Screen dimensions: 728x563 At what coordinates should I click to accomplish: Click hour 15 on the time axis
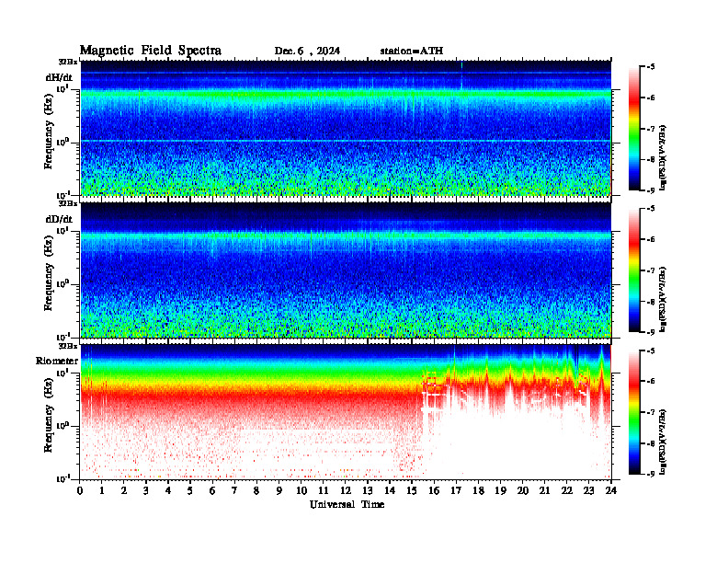[412, 491]
